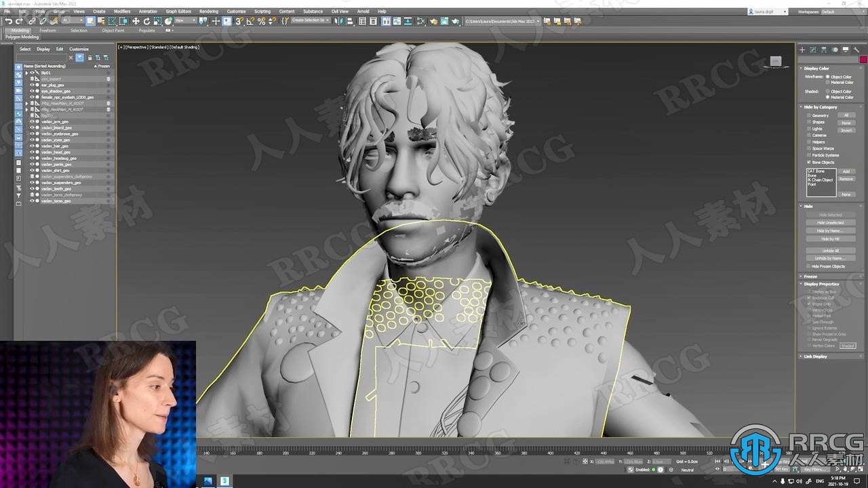Click Hide Unselected button

[830, 223]
